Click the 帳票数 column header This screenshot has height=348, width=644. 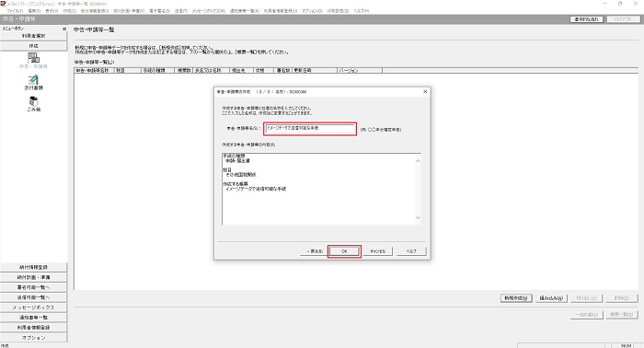pyautogui.click(x=184, y=71)
